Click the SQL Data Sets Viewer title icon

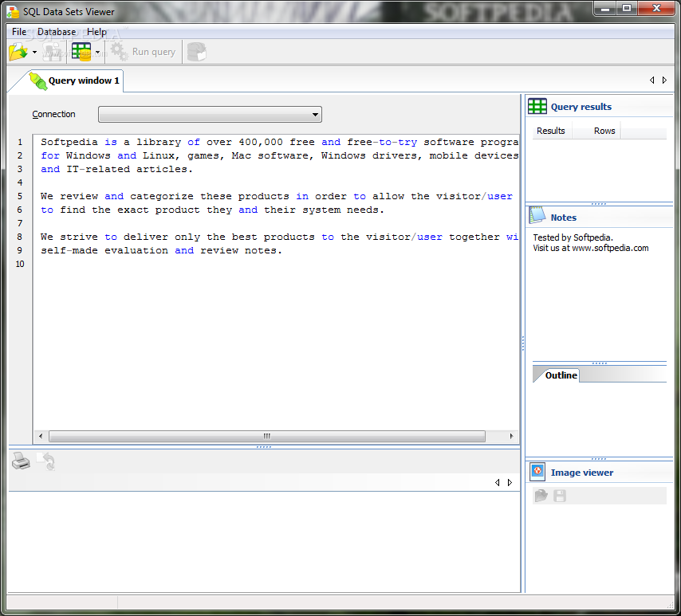pyautogui.click(x=13, y=12)
